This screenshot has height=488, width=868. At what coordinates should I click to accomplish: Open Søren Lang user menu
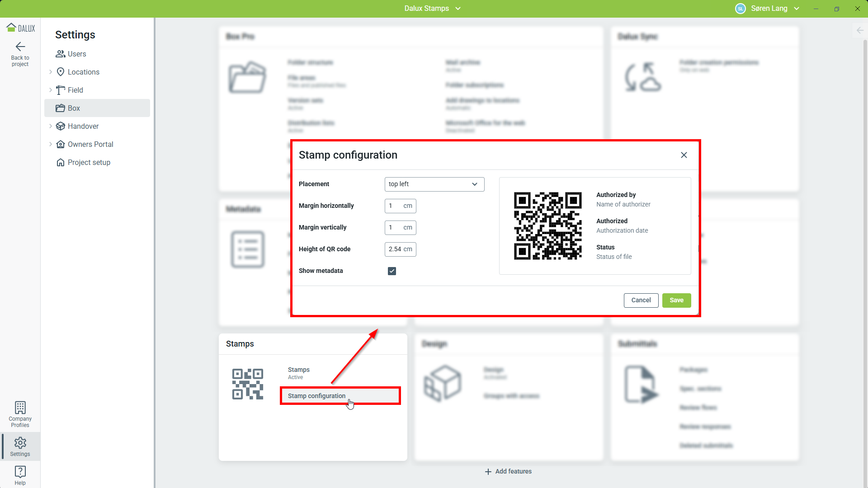[769, 9]
